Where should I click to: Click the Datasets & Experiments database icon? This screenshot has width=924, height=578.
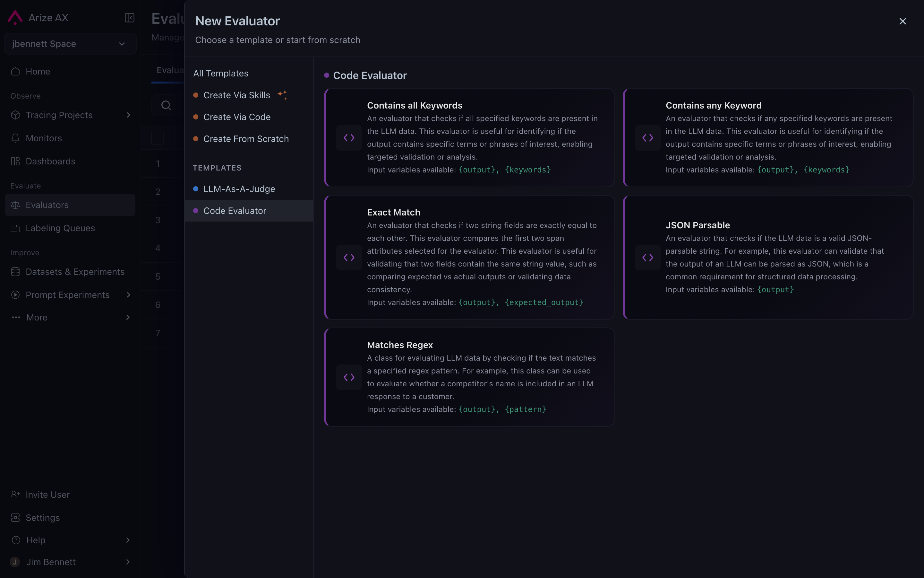[x=15, y=272]
